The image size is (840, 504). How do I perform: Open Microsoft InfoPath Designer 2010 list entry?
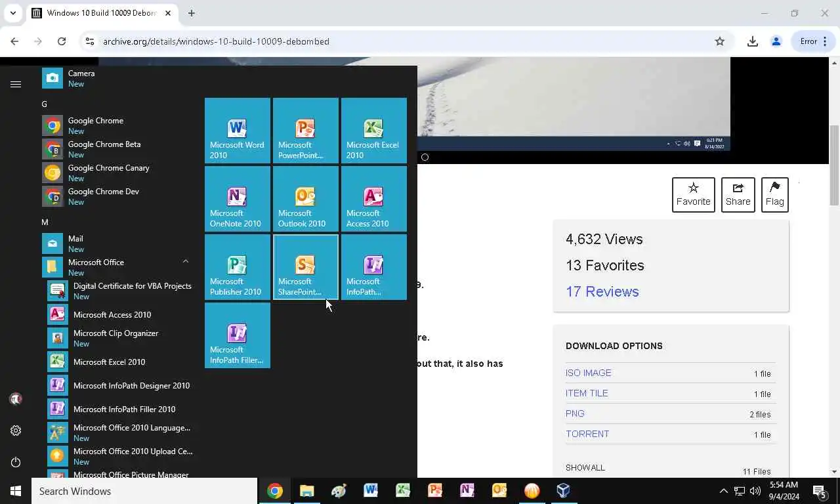coord(121,385)
